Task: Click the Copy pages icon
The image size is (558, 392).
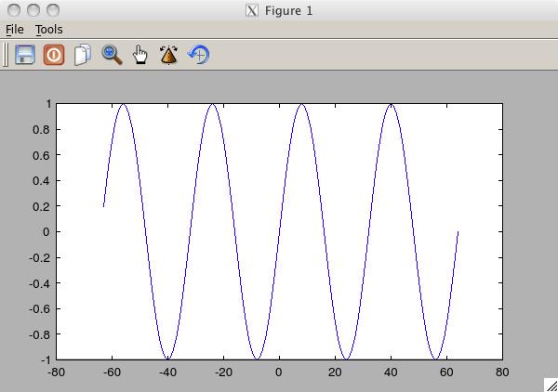Action: [83, 55]
